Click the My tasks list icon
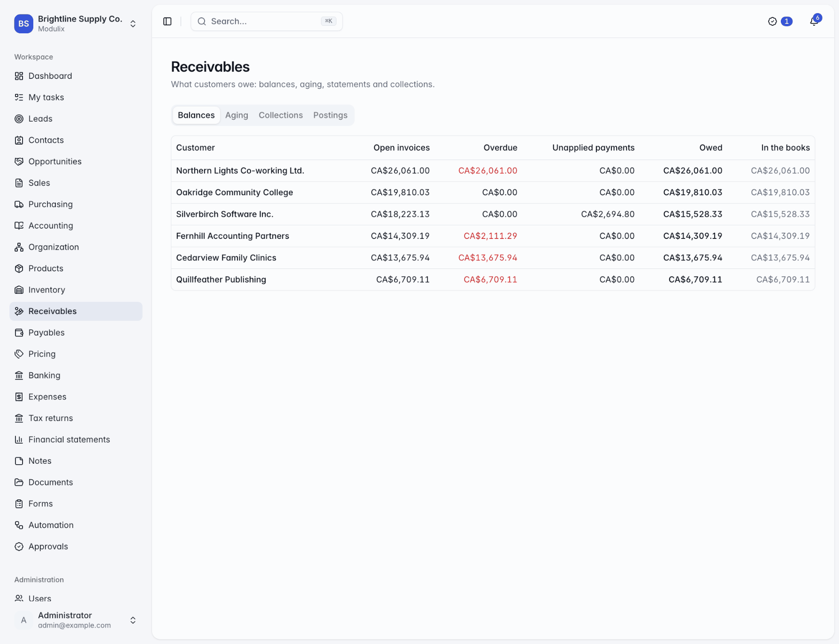The width and height of the screenshot is (839, 644). 19,97
